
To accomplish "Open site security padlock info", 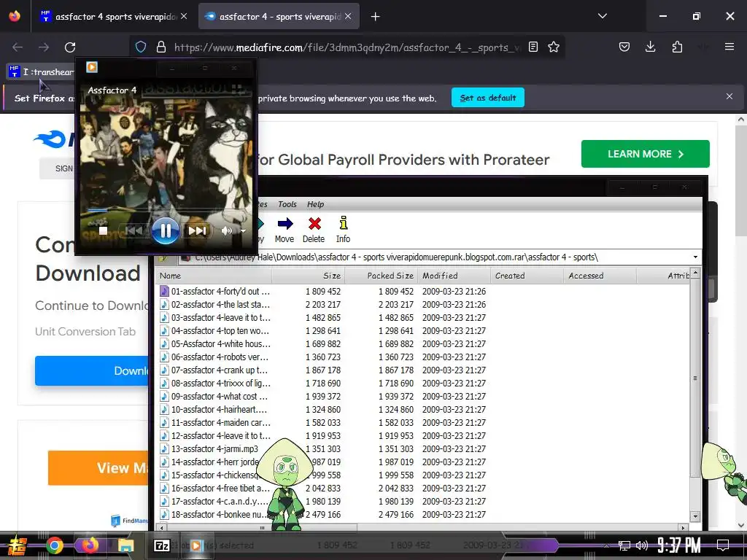I will pyautogui.click(x=161, y=47).
